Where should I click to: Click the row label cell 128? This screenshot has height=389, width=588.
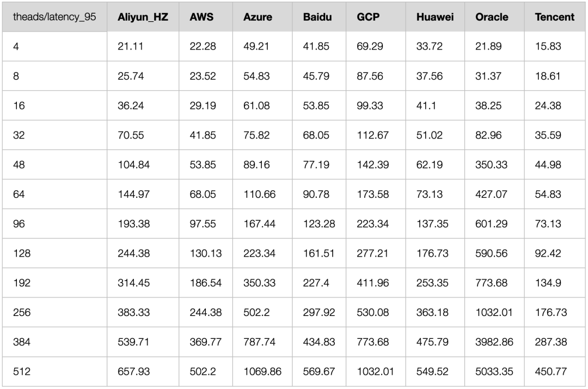55,253
